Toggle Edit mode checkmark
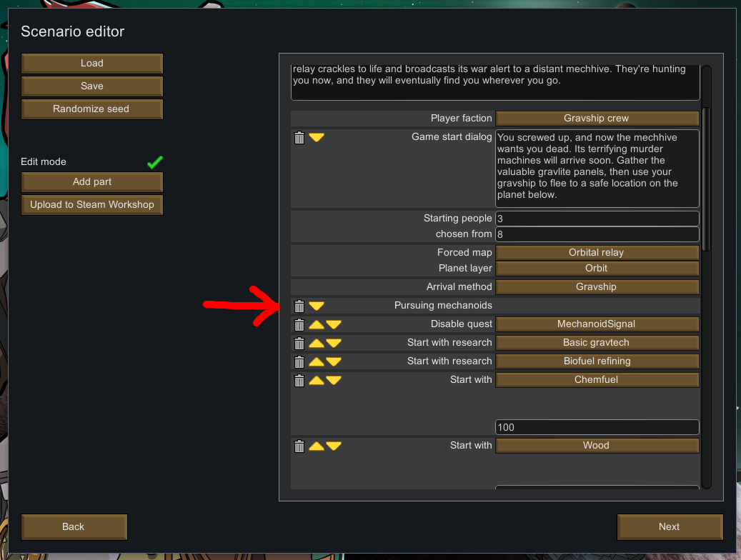 click(x=155, y=162)
